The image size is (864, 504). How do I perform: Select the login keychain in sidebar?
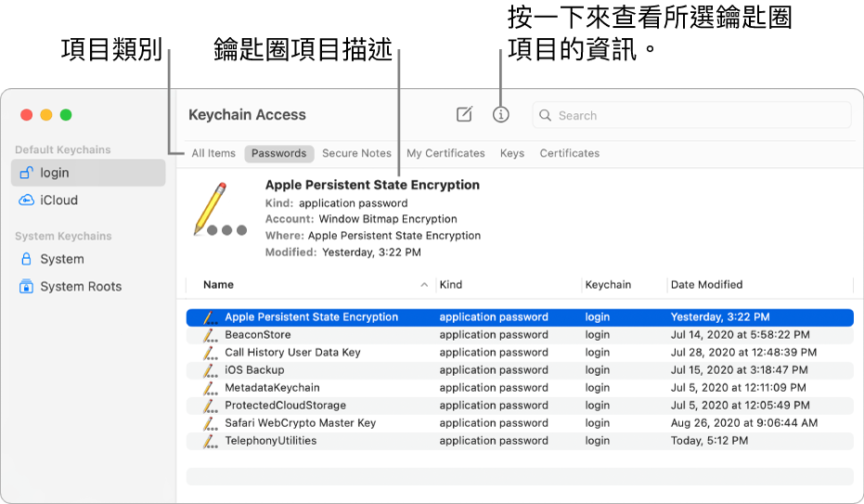88,173
